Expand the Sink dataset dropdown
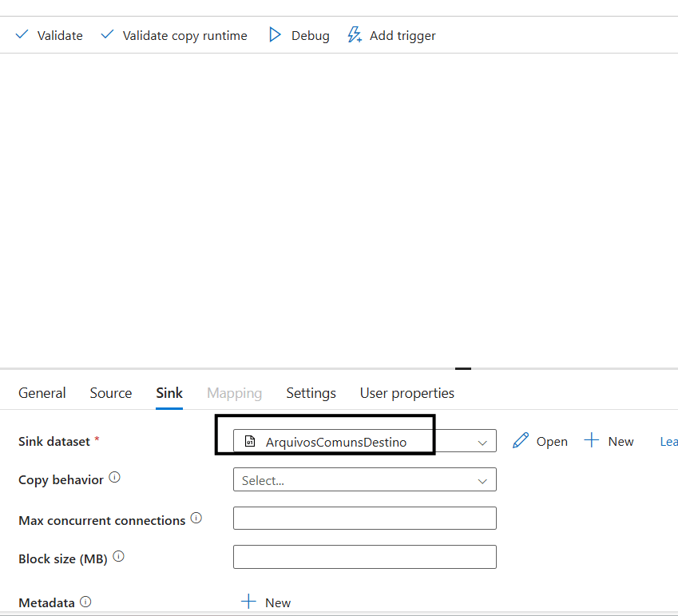 click(x=482, y=442)
